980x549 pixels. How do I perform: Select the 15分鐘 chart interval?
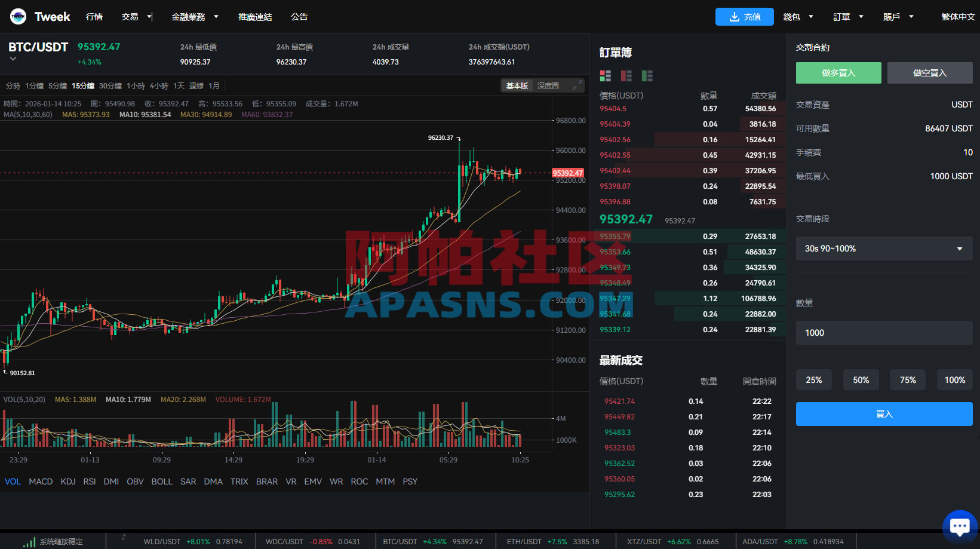(x=83, y=86)
